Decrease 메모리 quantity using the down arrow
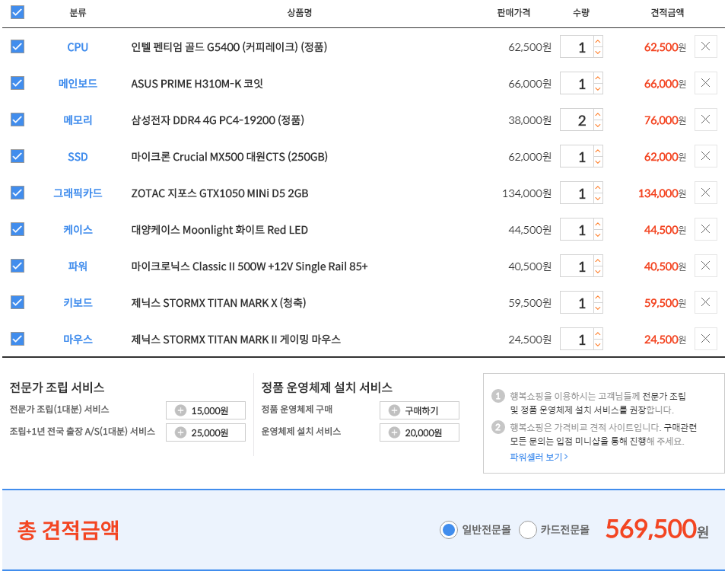Screen dimensions: 728x571 coord(598,125)
